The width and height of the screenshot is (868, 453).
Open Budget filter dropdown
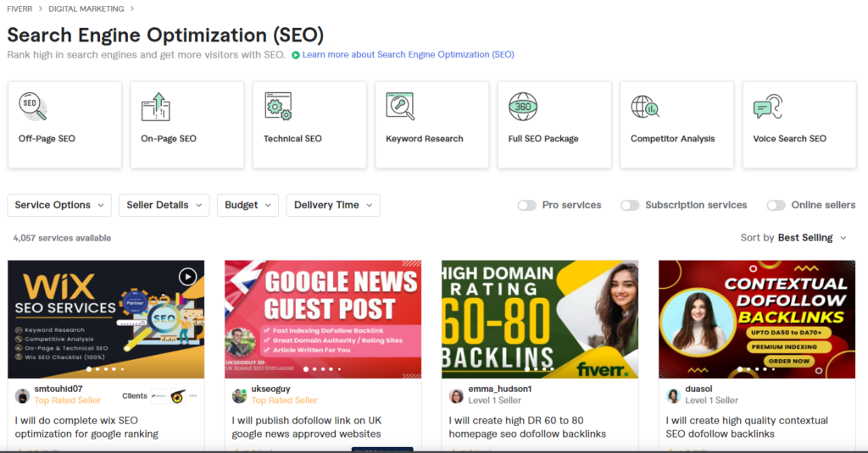[x=248, y=205]
